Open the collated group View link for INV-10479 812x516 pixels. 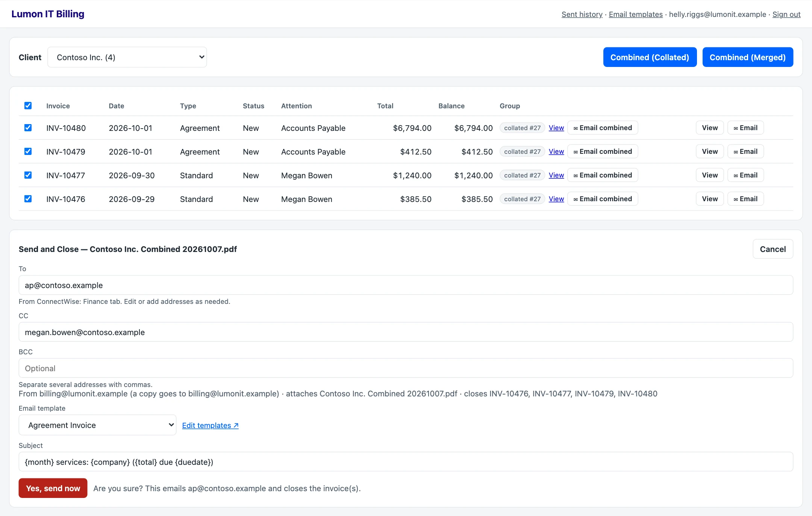(556, 152)
